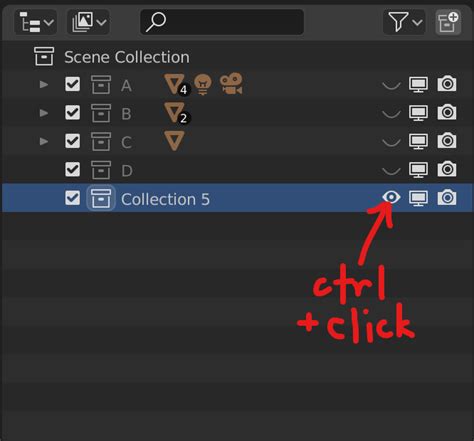
Task: Open the Filter dropdown
Action: click(x=404, y=22)
